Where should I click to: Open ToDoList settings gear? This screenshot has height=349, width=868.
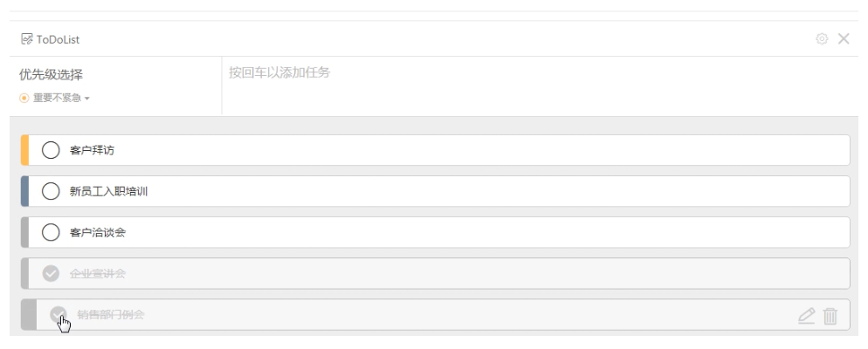point(822,38)
